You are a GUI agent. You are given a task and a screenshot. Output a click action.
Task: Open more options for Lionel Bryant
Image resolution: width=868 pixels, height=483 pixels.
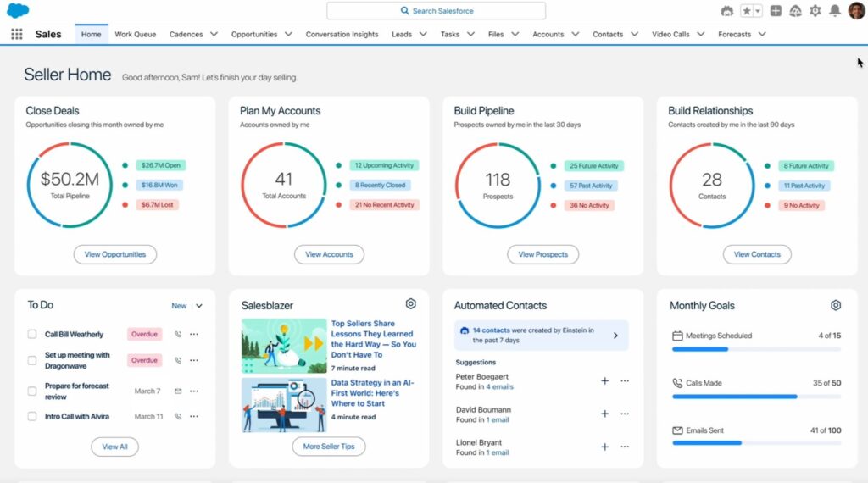pos(625,447)
